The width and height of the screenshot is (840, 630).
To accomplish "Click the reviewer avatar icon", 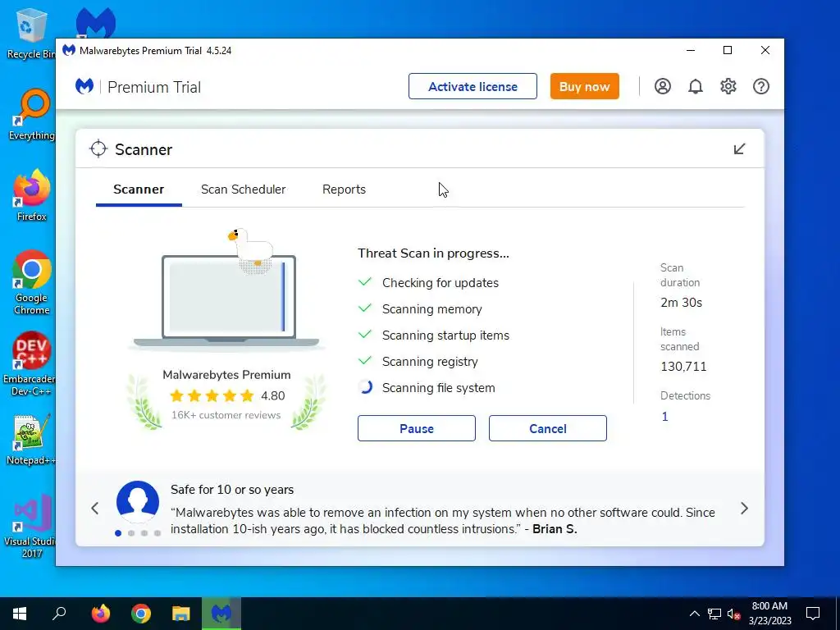I will click(138, 502).
